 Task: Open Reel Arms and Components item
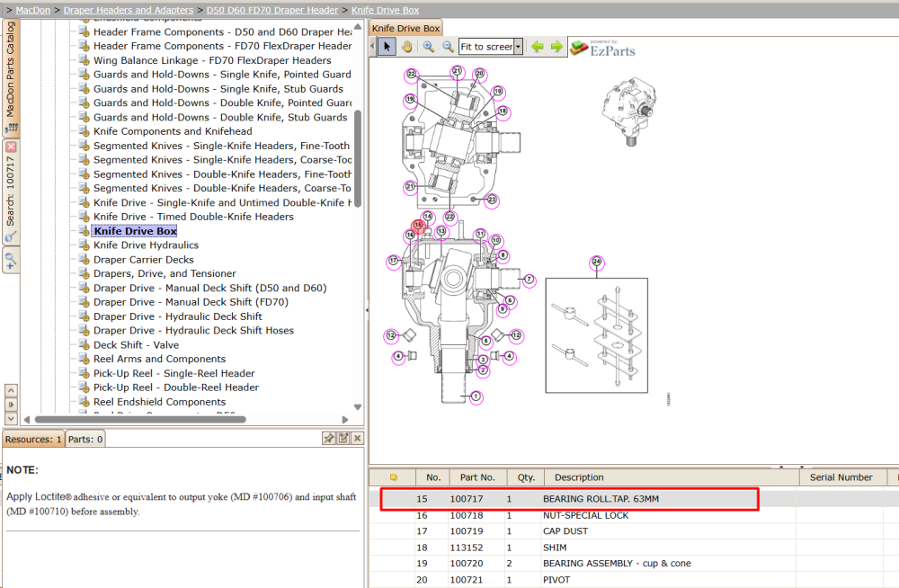(x=159, y=359)
